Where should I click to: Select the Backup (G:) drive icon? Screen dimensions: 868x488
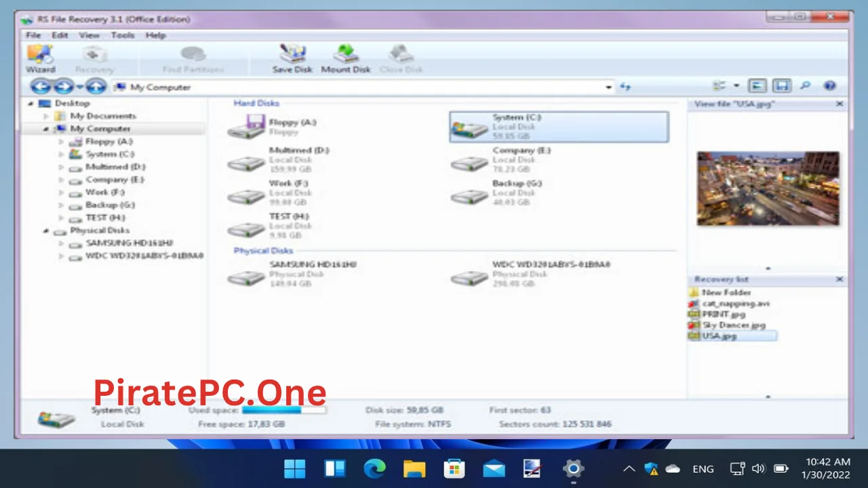[x=469, y=196]
